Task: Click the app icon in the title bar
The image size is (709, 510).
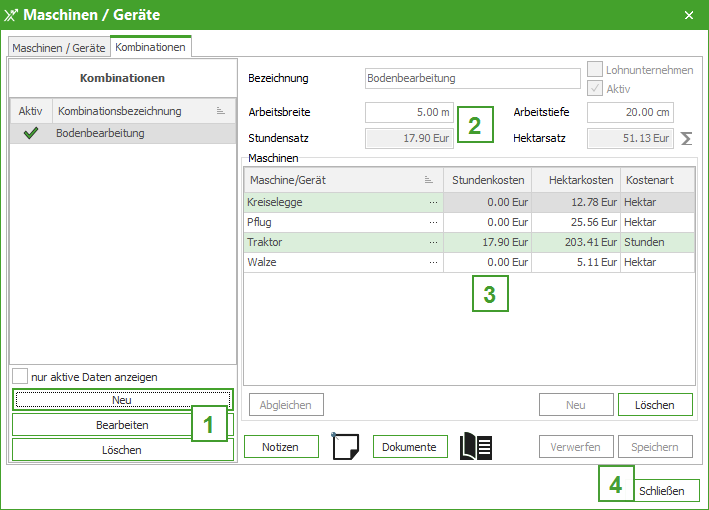Action: [13, 15]
